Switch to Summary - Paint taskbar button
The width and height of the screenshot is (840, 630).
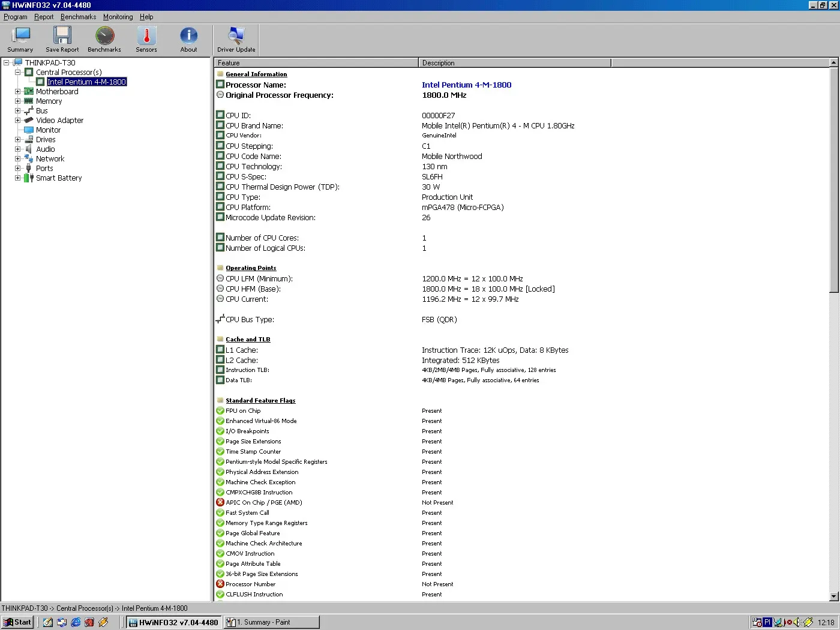[271, 622]
